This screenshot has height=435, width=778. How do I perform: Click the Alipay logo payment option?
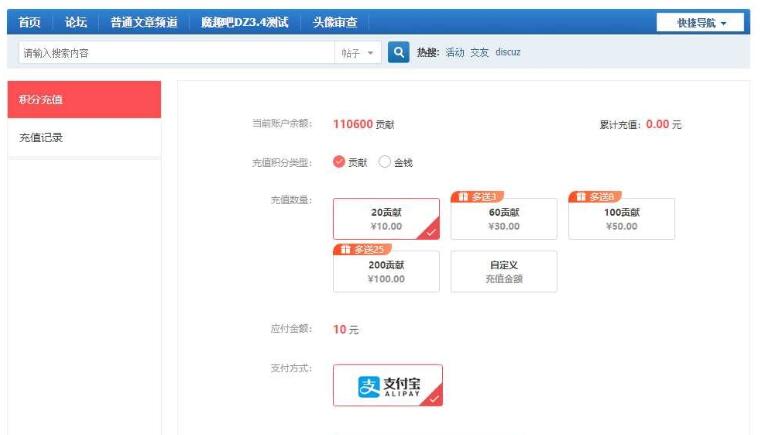click(387, 386)
